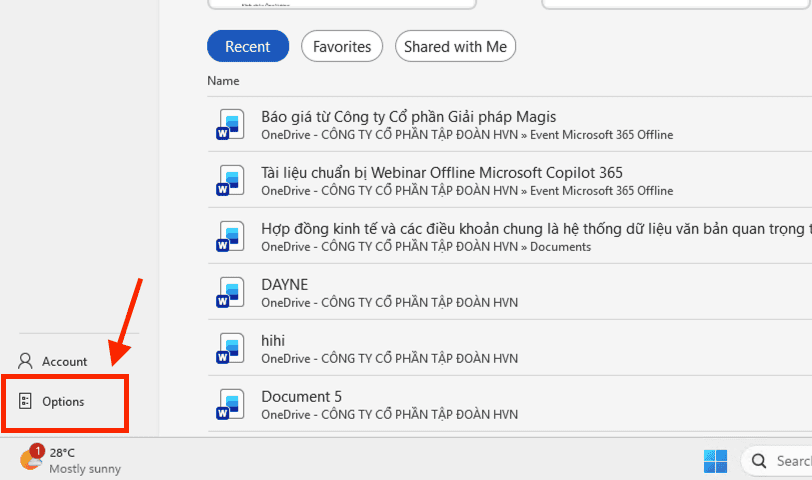Click the Documents path under Hợp đồng kinh tế
The image size is (812, 480).
point(560,246)
